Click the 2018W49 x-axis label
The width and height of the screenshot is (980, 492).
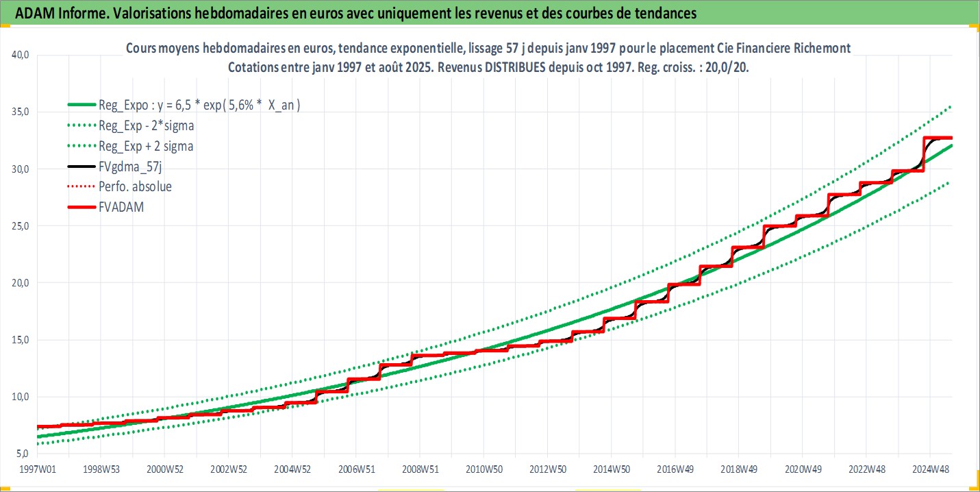point(738,469)
